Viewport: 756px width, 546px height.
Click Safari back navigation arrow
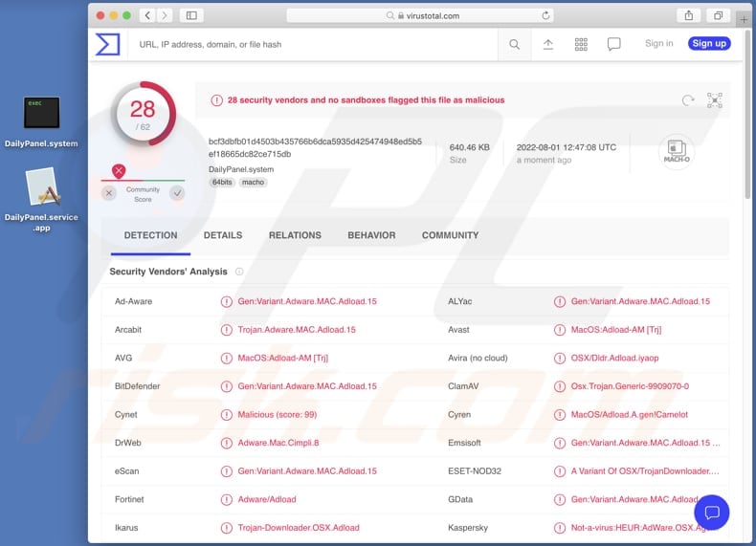click(x=148, y=15)
